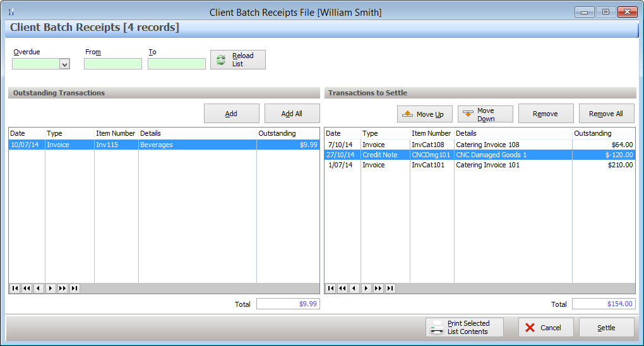
Task: Remove selected transaction from settle list
Action: (545, 114)
